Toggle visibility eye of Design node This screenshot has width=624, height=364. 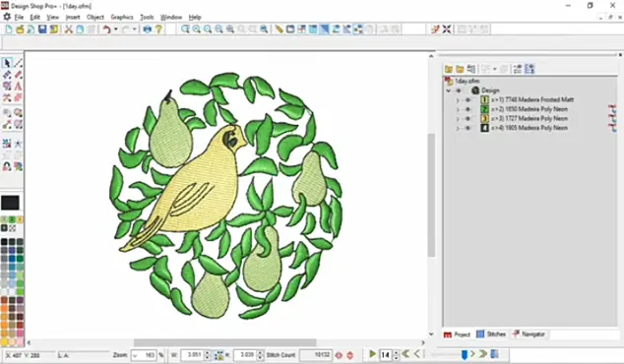pos(459,91)
